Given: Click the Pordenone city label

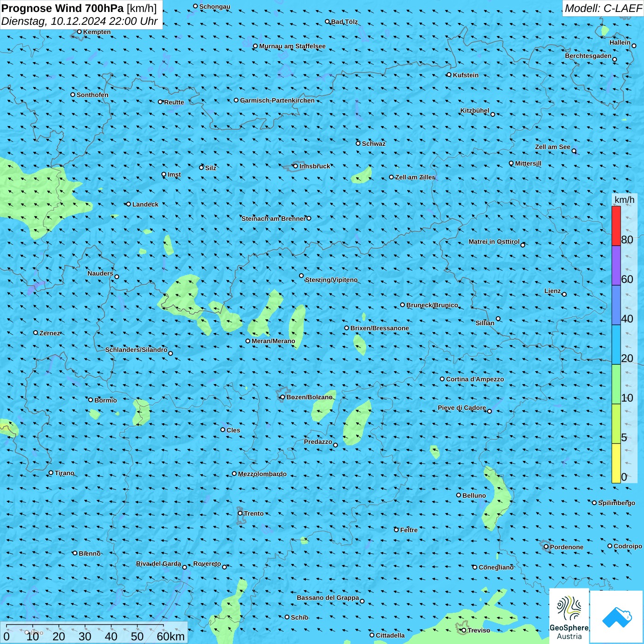Looking at the screenshot, I should click(x=567, y=547).
